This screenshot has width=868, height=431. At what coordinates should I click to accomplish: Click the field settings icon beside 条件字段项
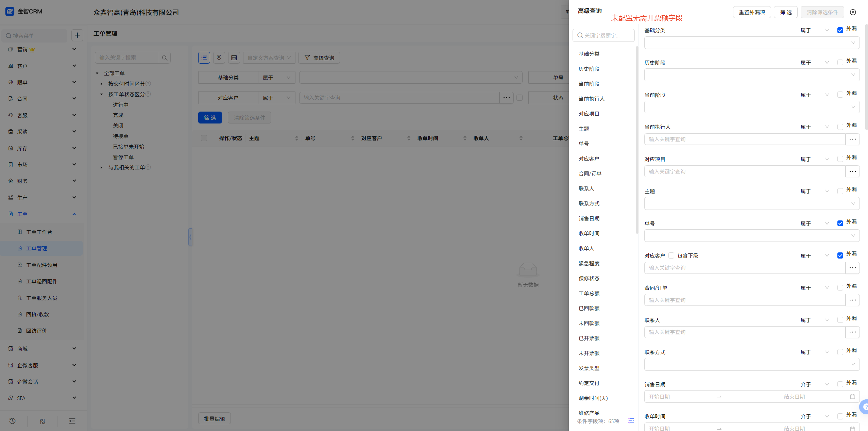click(631, 421)
